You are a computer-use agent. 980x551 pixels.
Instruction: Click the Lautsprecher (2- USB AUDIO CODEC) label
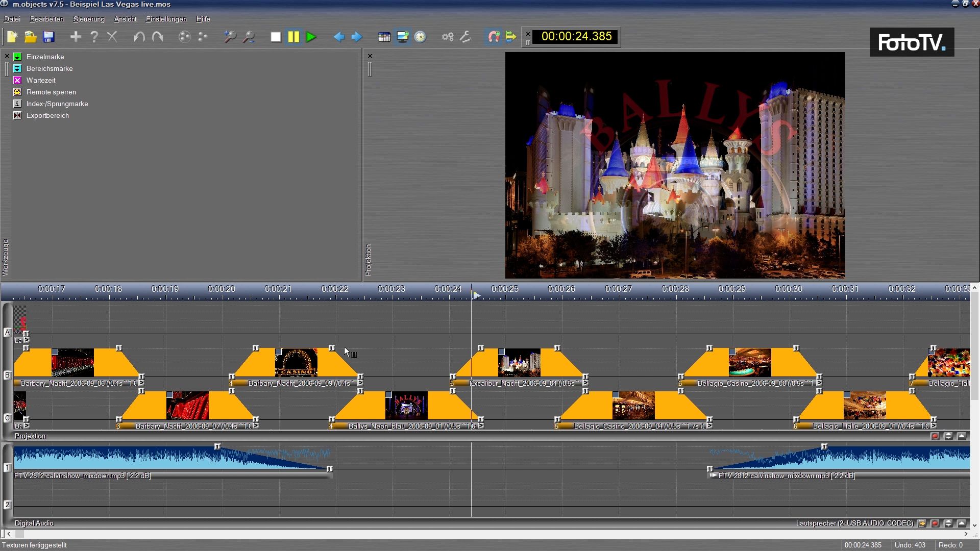(854, 523)
